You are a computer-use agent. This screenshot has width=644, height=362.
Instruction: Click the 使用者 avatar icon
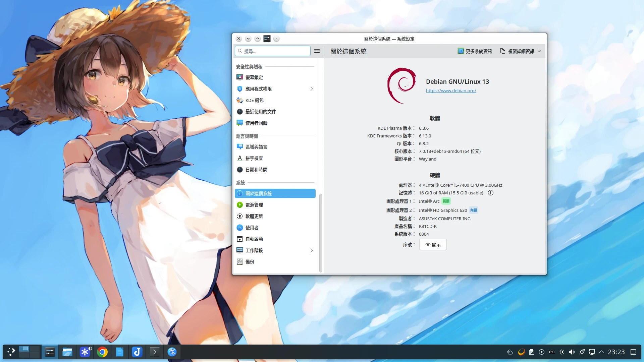240,228
